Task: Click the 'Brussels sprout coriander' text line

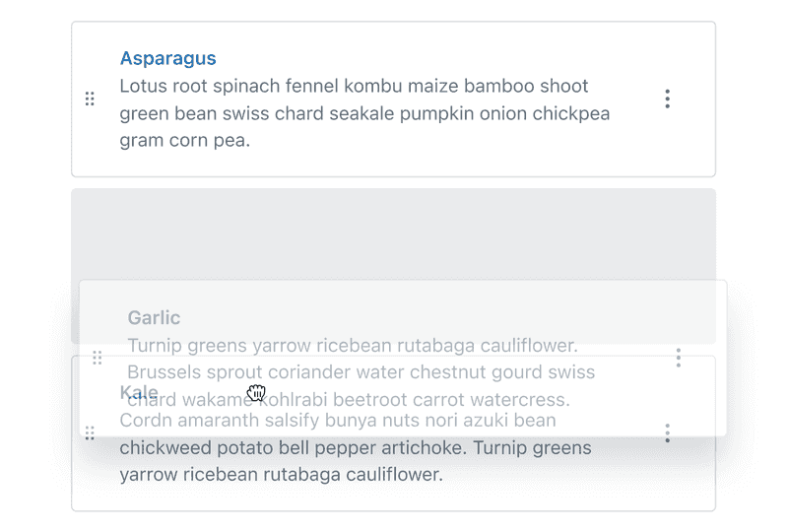Action: [361, 372]
